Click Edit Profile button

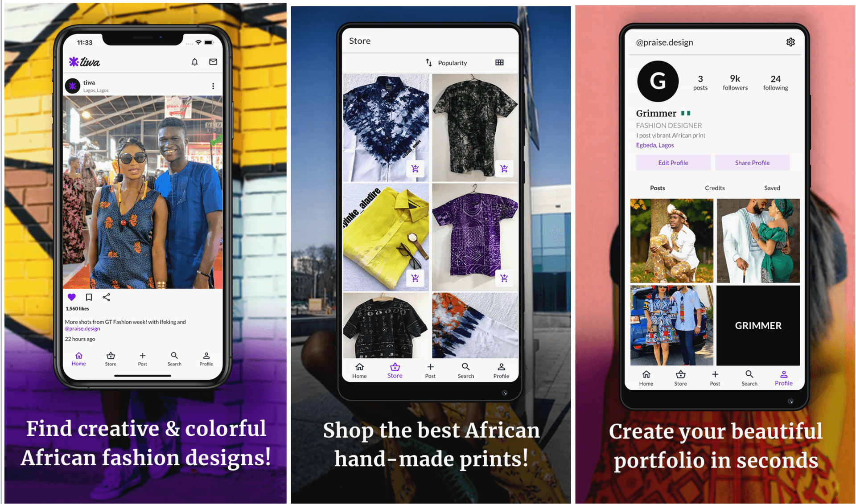(672, 163)
